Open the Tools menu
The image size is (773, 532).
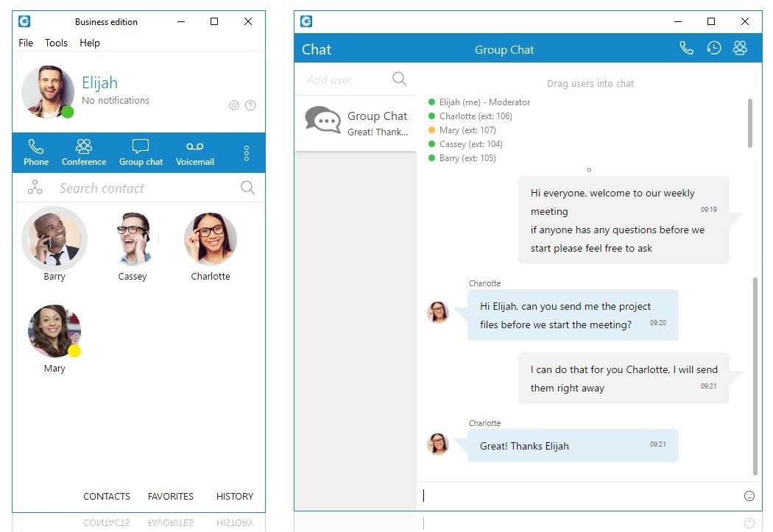tap(56, 43)
